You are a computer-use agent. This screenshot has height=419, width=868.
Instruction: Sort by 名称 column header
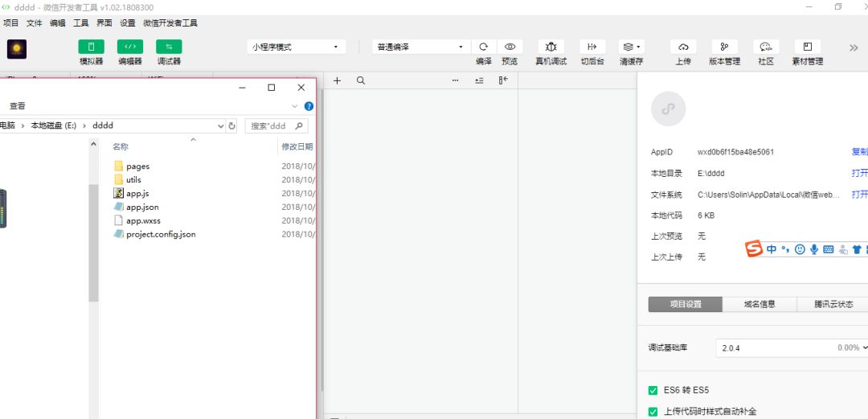point(121,147)
